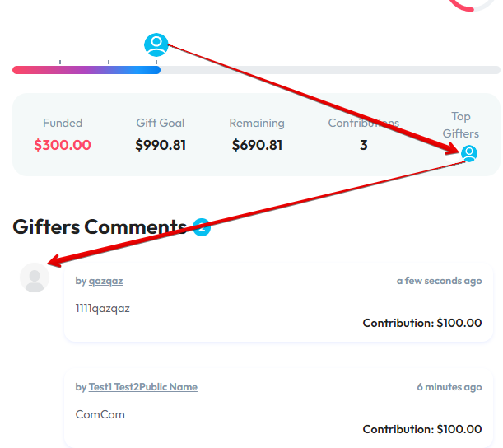Click the Remaining $690.81 value

click(x=257, y=145)
